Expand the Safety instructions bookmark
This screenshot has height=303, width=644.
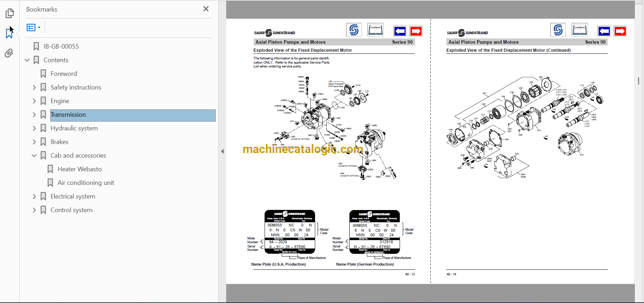pyautogui.click(x=34, y=87)
